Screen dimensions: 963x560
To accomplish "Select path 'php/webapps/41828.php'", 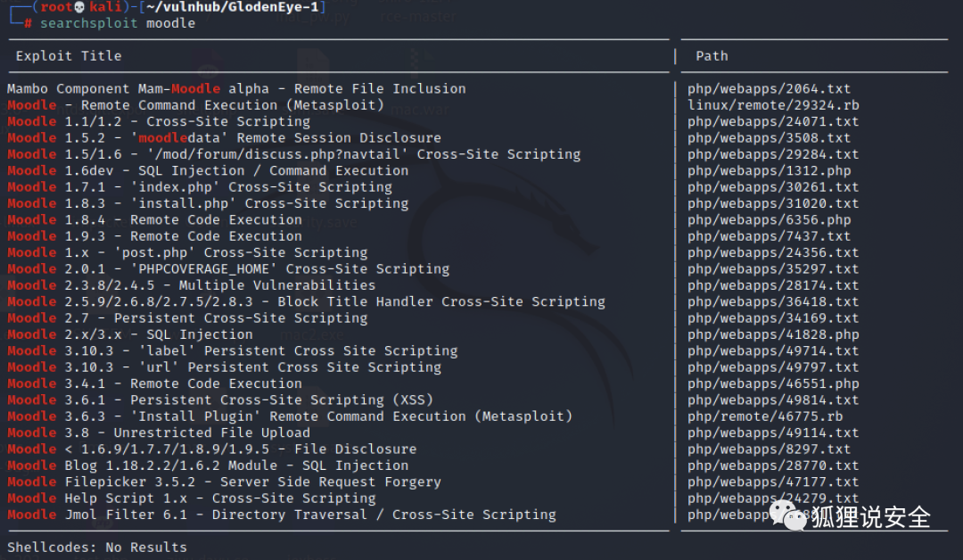I will pyautogui.click(x=773, y=334).
